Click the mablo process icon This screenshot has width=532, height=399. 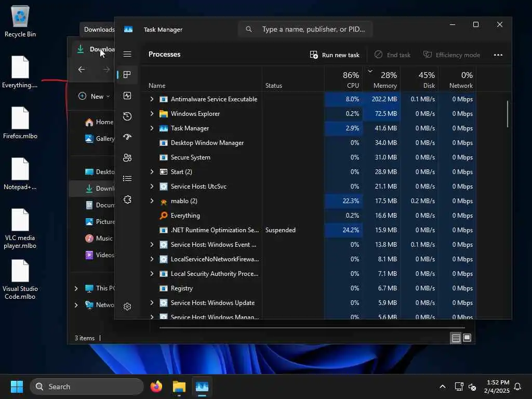point(164,201)
